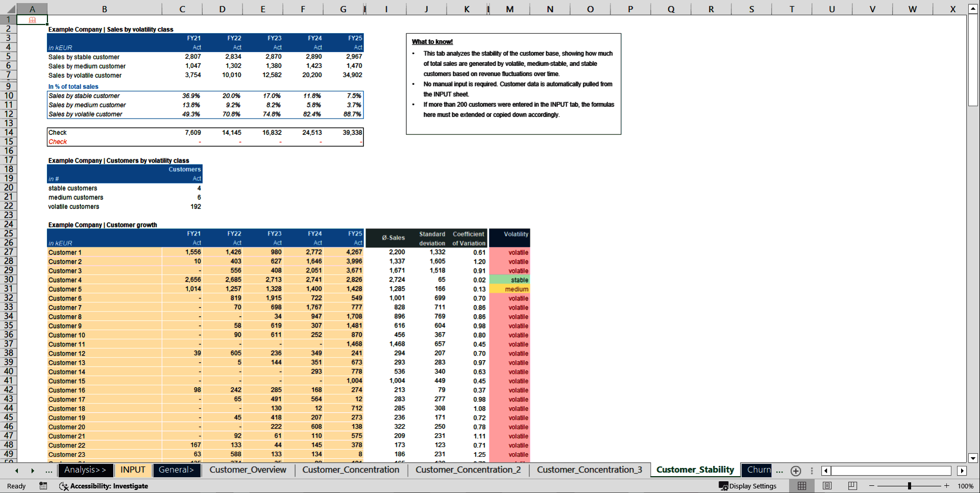Start macro recording from the status bar
Screen dimensions: 980x493
(43, 486)
